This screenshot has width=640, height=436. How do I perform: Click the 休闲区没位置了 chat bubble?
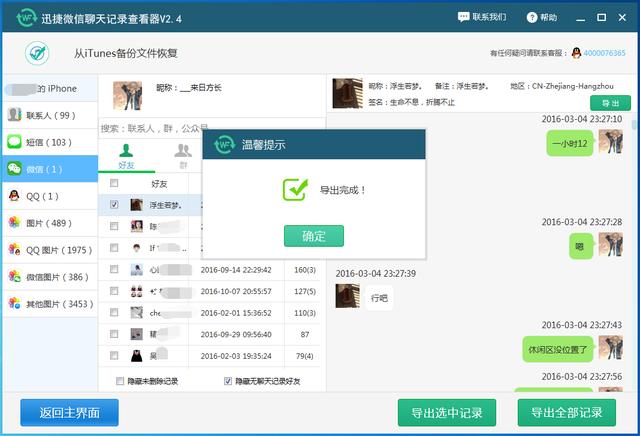pos(558,349)
